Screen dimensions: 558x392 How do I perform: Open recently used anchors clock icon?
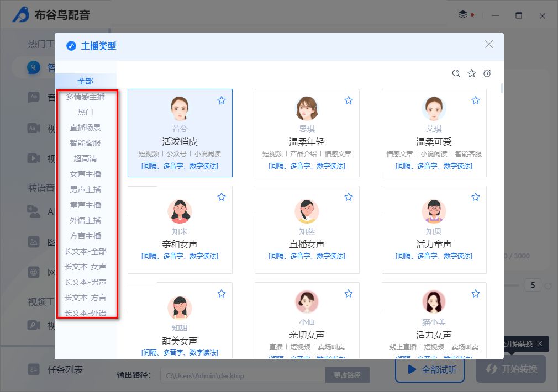click(x=487, y=73)
